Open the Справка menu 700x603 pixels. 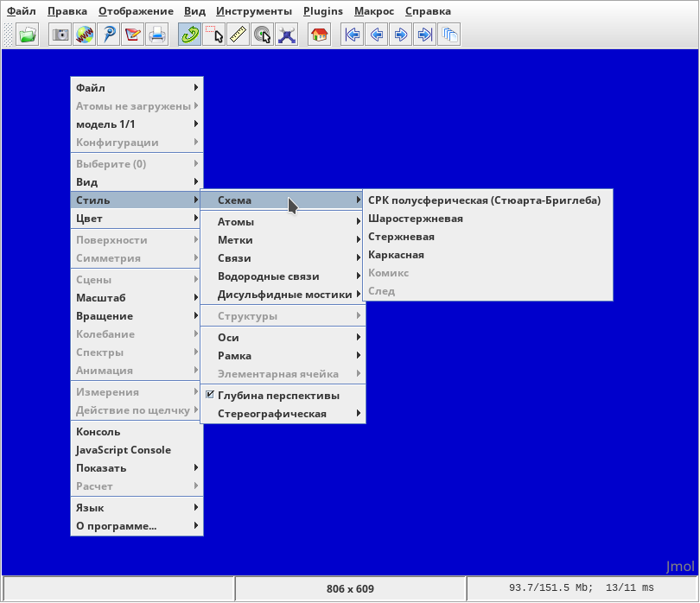click(x=428, y=11)
